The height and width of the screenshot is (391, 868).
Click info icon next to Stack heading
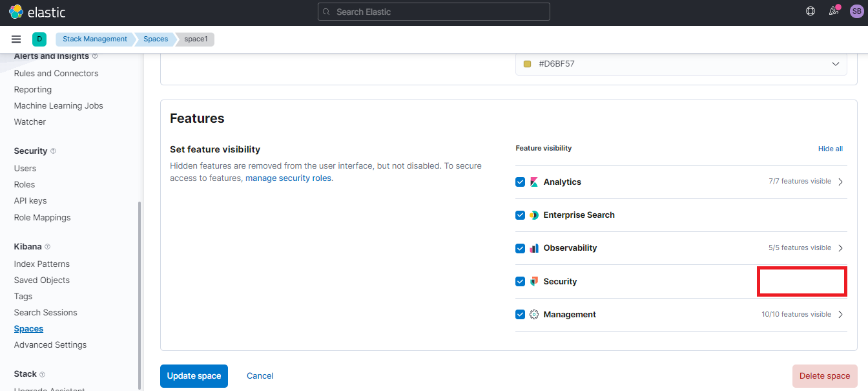tap(42, 374)
